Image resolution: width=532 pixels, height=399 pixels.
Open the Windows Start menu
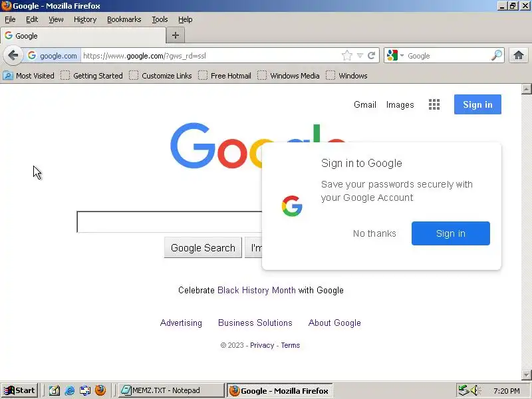pos(19,390)
